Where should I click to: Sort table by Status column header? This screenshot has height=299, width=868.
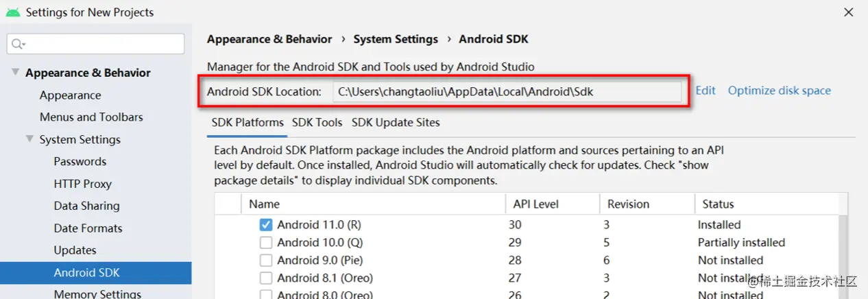point(766,204)
